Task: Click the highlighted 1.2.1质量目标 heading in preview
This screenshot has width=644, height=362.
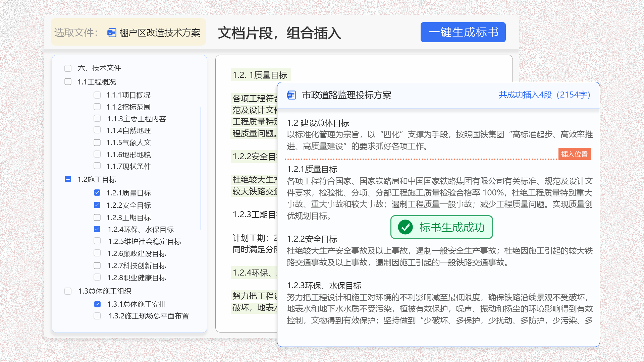Action: click(x=260, y=75)
